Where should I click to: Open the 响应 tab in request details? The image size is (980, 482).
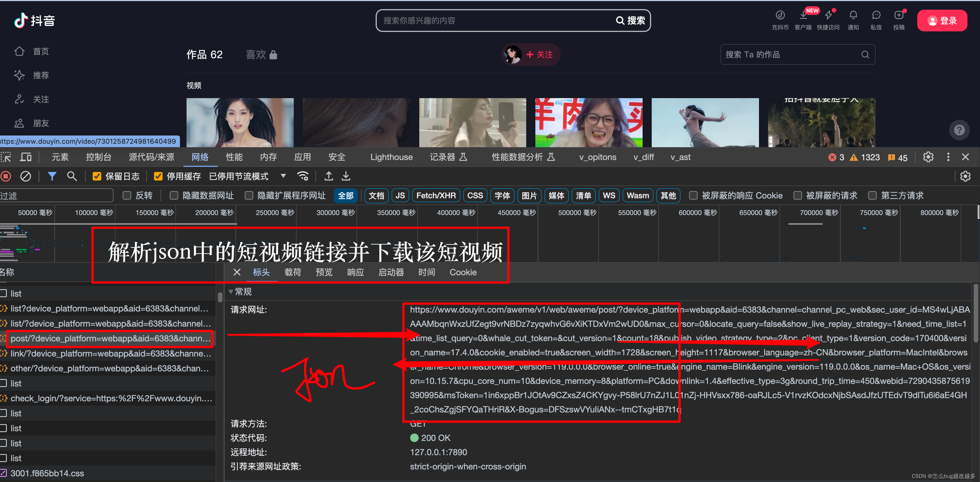tap(355, 272)
